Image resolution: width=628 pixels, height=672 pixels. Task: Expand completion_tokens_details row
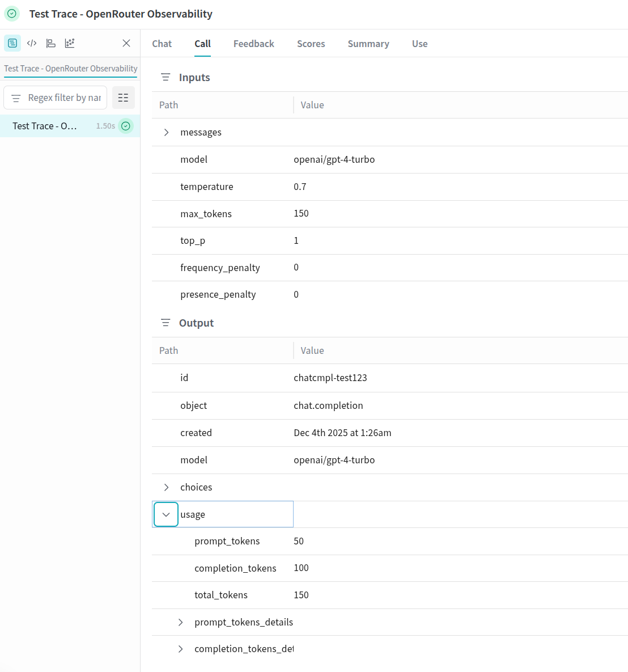(x=180, y=649)
